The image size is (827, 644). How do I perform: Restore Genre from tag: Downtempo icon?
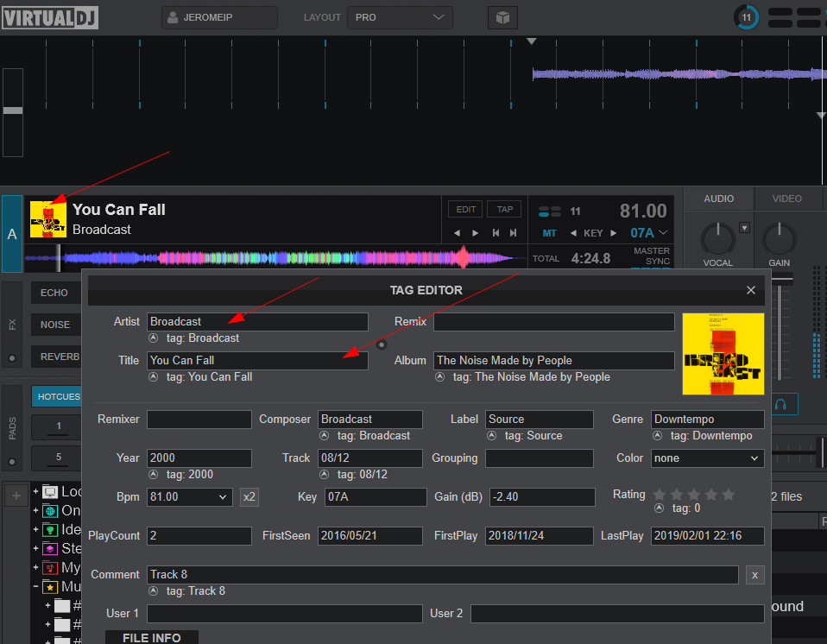click(657, 436)
